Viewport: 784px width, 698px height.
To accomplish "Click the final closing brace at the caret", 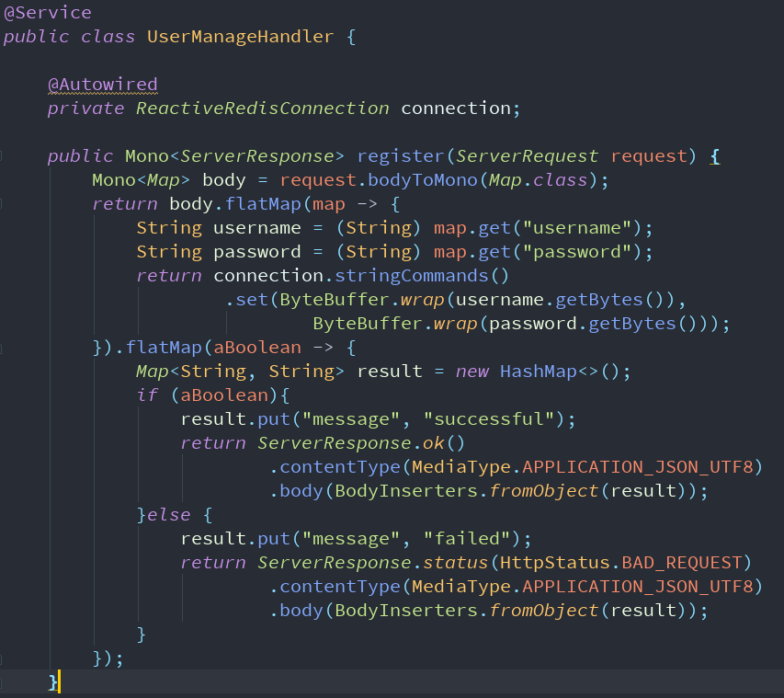I will tap(53, 682).
